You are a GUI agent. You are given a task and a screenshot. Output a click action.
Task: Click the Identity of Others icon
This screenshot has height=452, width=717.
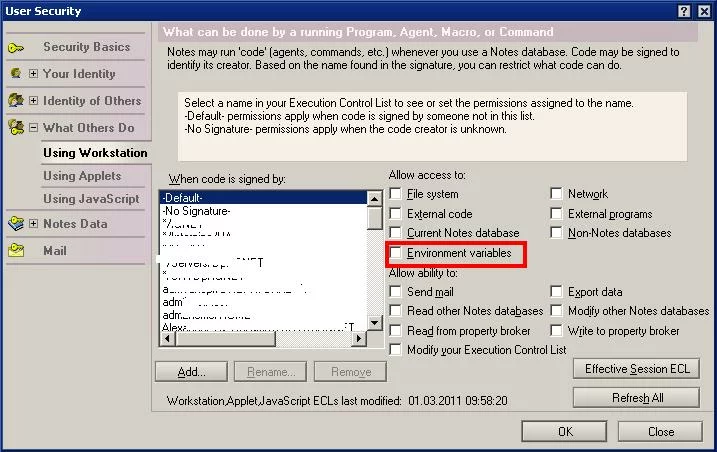16,101
